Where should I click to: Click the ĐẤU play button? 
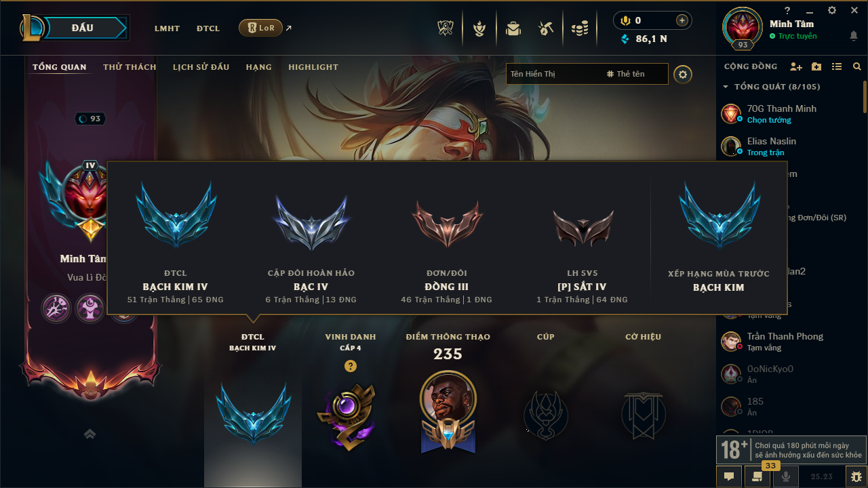[83, 28]
